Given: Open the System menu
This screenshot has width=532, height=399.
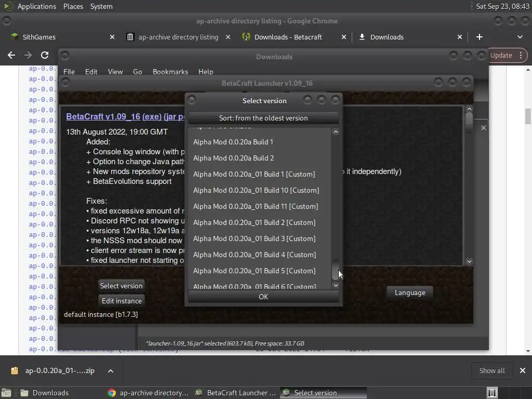Looking at the screenshot, I should coord(101,6).
